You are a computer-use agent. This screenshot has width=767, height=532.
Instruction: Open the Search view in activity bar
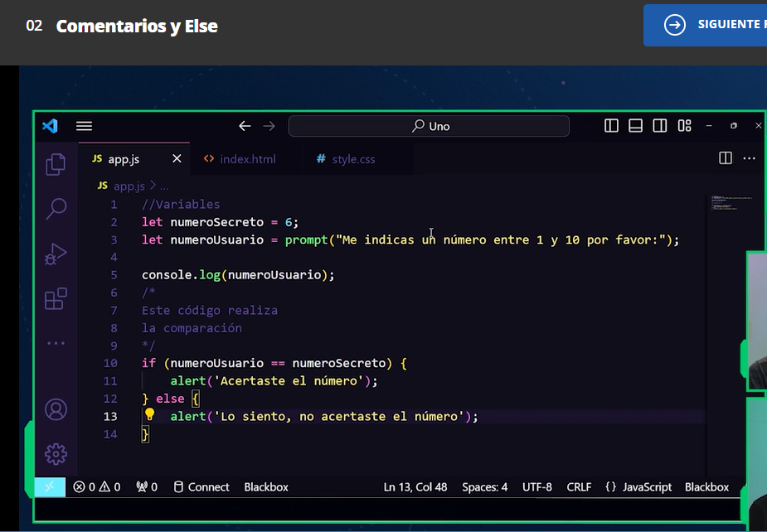(56, 209)
